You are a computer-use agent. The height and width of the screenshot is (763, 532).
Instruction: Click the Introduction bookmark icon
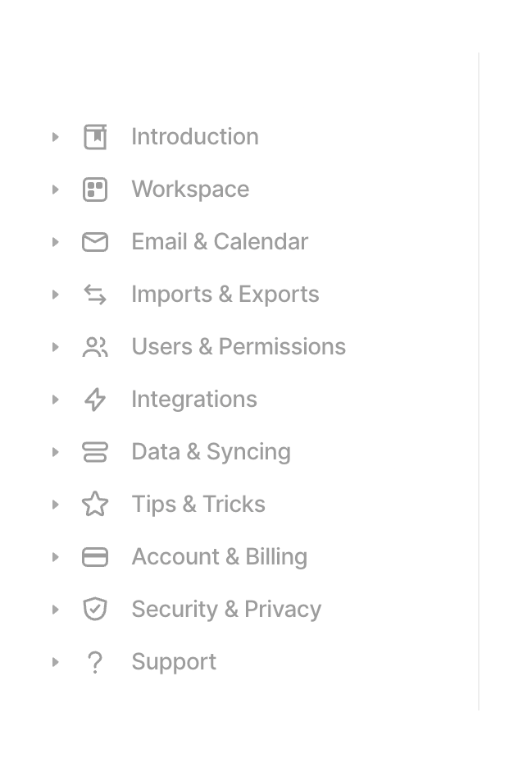click(x=95, y=136)
